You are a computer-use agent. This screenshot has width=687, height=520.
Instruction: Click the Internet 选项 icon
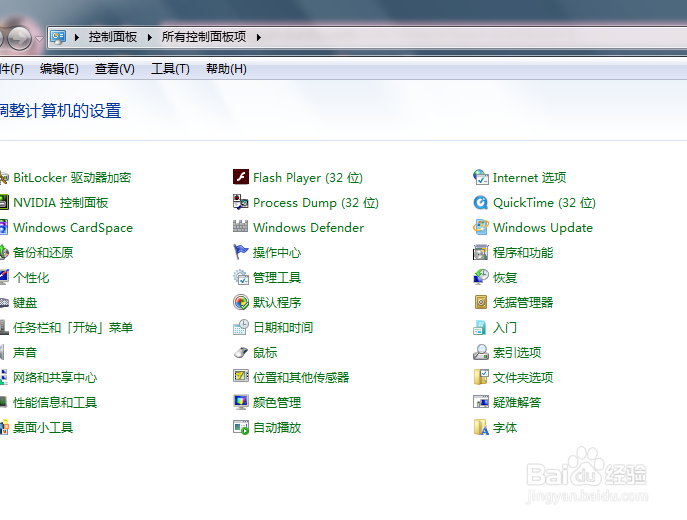click(481, 177)
